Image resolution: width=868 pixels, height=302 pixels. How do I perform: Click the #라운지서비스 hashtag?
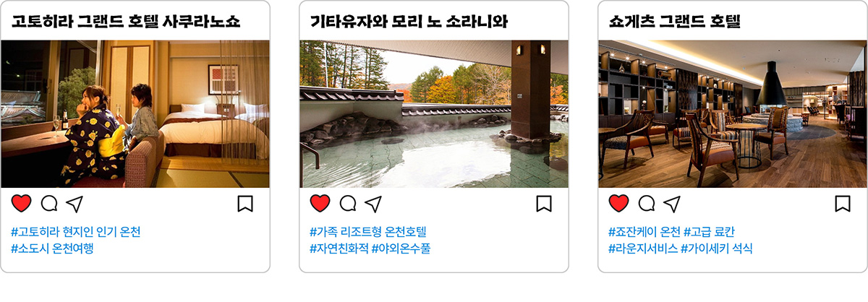pyautogui.click(x=642, y=249)
